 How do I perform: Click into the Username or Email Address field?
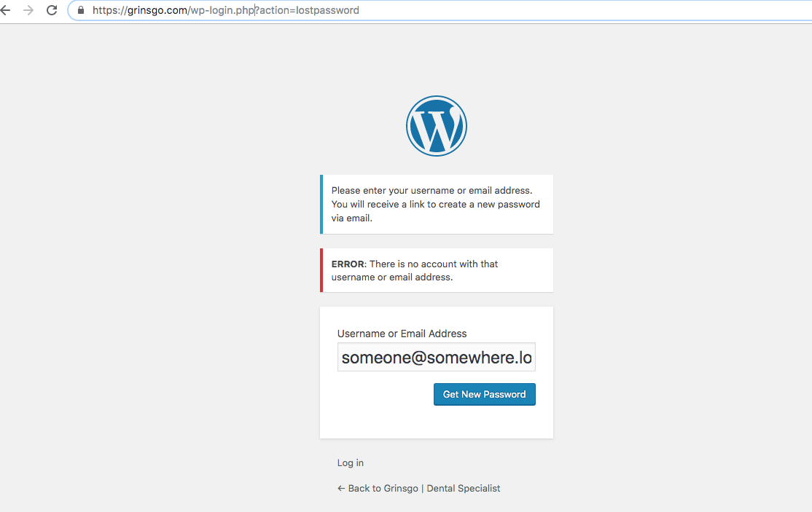click(437, 357)
